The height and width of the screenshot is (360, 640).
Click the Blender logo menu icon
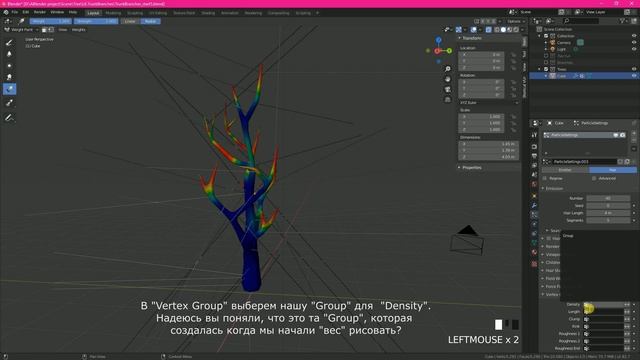[6, 13]
